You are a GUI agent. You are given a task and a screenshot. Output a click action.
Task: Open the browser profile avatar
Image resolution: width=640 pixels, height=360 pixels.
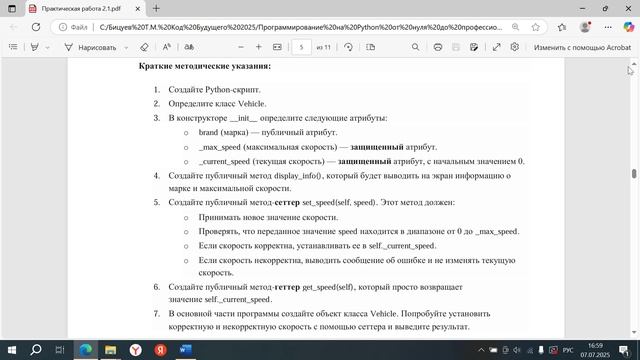pos(585,27)
